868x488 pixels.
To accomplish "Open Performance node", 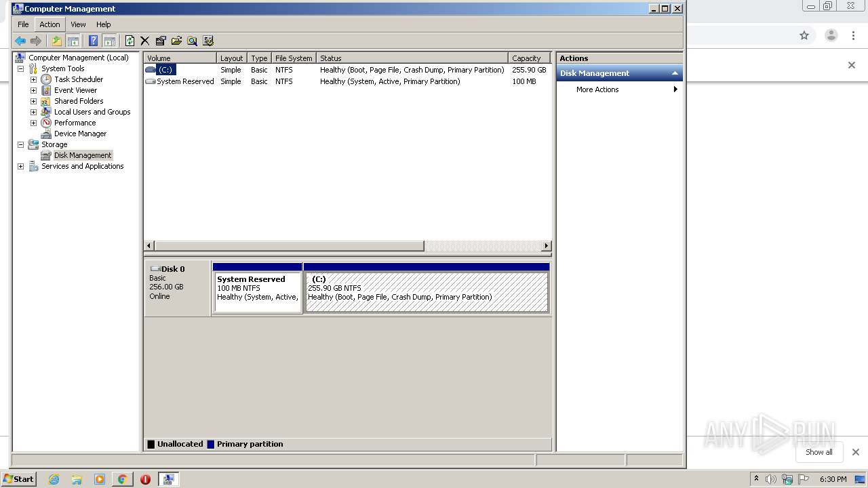I will (x=75, y=123).
